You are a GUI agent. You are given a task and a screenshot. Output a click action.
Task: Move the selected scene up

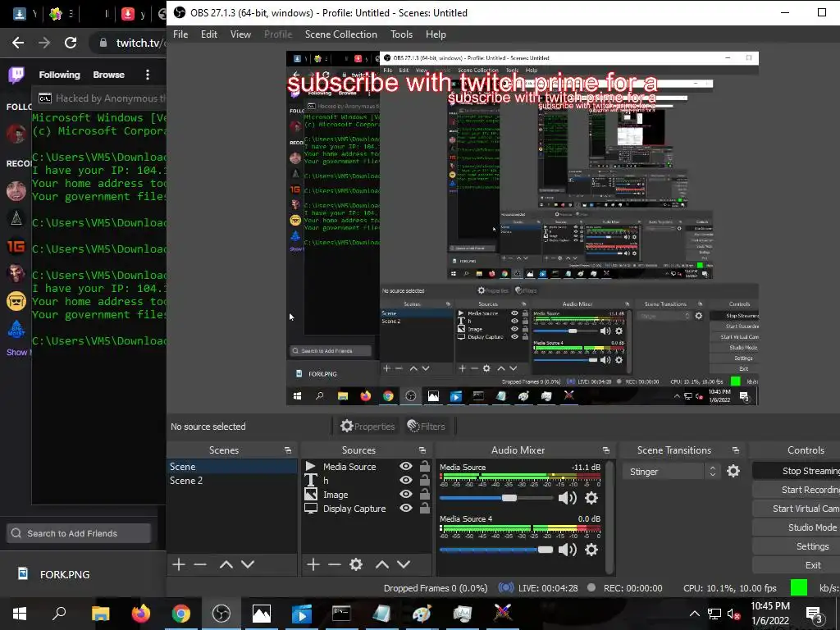click(x=226, y=564)
